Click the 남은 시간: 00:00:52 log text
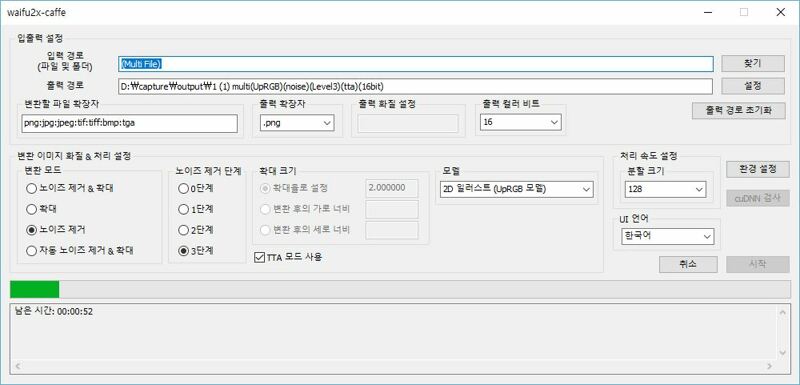 [x=54, y=312]
